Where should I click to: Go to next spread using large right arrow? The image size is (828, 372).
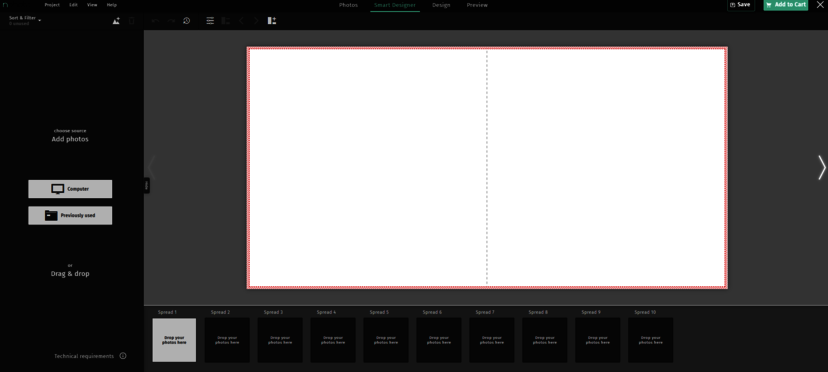[822, 168]
